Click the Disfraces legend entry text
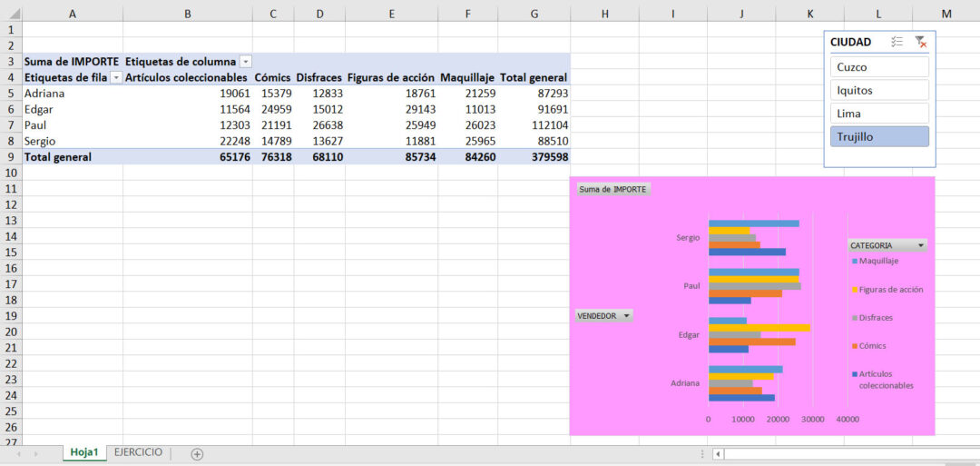This screenshot has width=980, height=466. (x=876, y=318)
